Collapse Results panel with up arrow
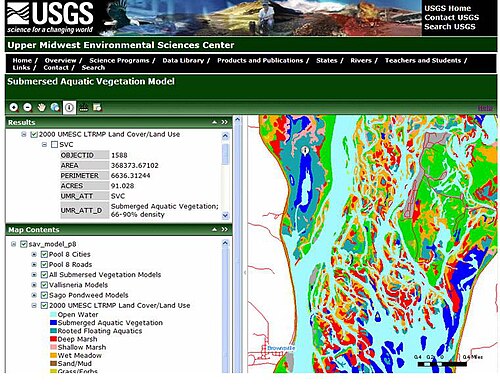 pyautogui.click(x=214, y=122)
